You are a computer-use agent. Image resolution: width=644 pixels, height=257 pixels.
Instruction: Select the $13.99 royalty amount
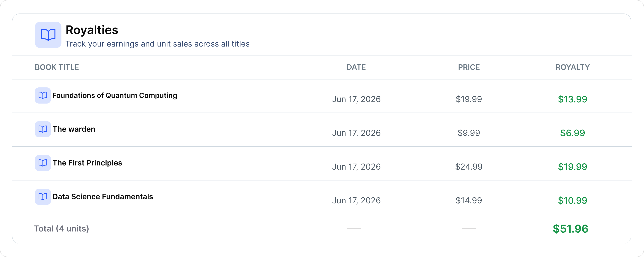572,99
